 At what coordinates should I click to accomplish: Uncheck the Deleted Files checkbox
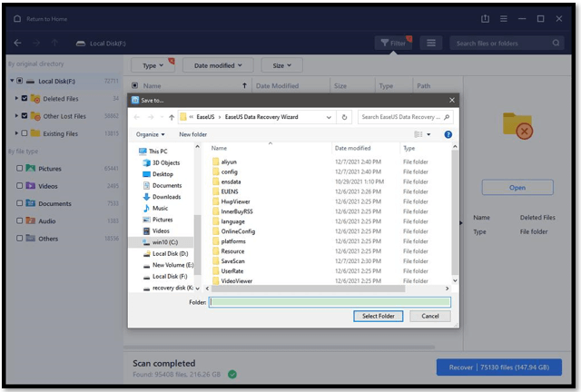click(25, 98)
